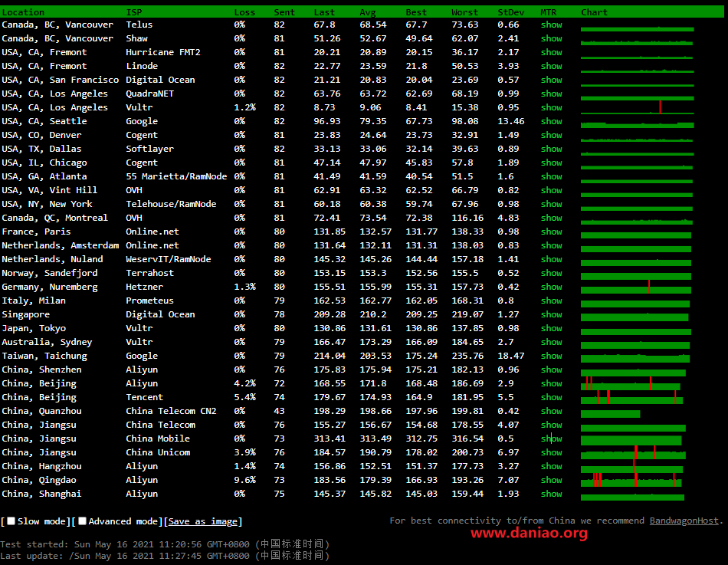Enable the Advanced mode checkbox

[x=82, y=521]
